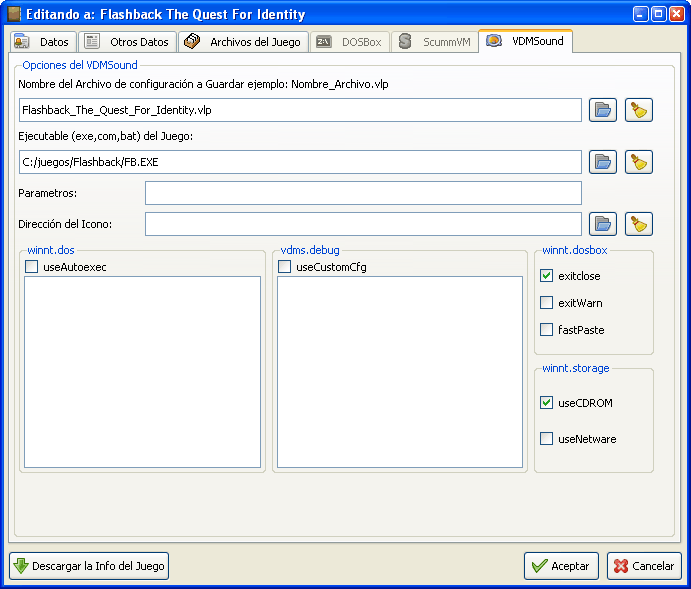The height and width of the screenshot is (589, 691).
Task: Browse for the configuration file name folder
Action: click(602, 110)
